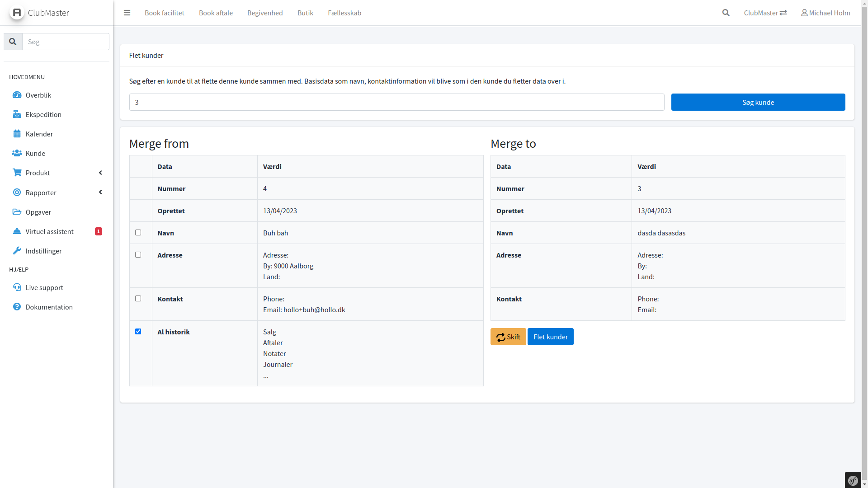This screenshot has height=488, width=868.
Task: Click the top bar search magnifier icon
Action: pos(726,13)
